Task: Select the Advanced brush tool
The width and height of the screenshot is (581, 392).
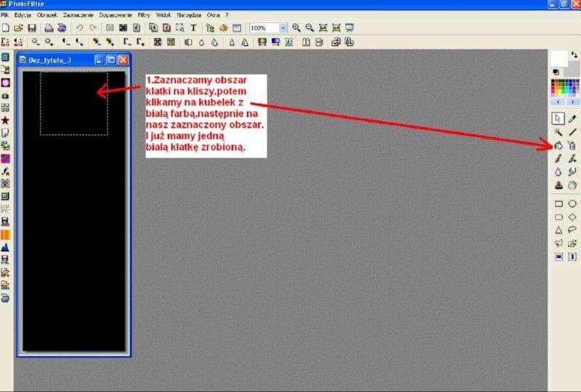Action: pos(572,158)
